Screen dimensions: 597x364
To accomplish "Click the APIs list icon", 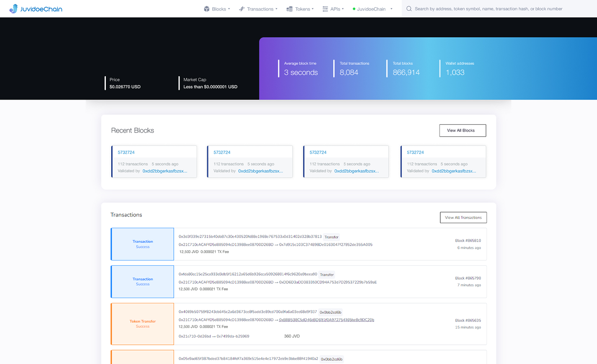I will 325,9.
